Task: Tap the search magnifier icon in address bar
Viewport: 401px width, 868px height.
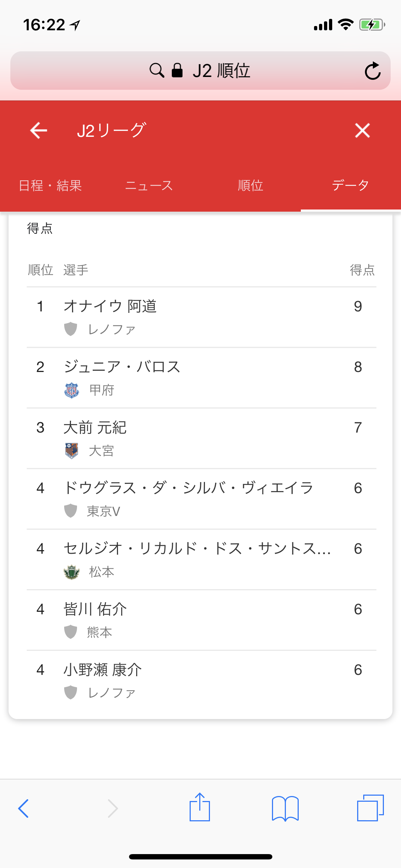Action: (156, 71)
